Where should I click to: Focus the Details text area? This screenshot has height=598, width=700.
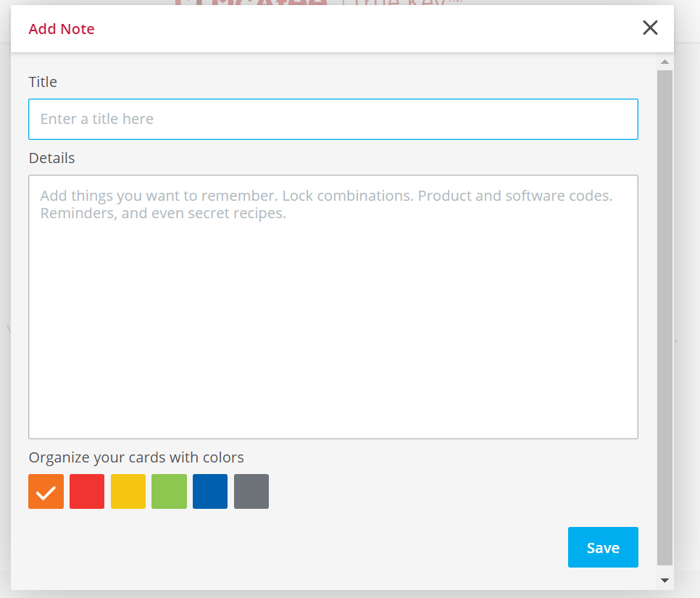pyautogui.click(x=333, y=307)
